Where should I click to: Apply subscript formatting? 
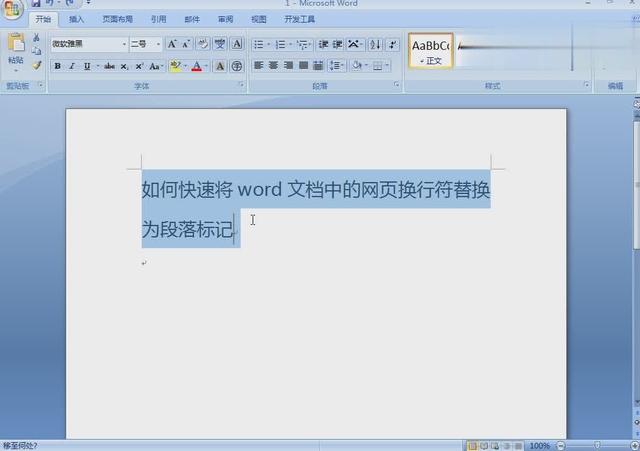coord(124,66)
